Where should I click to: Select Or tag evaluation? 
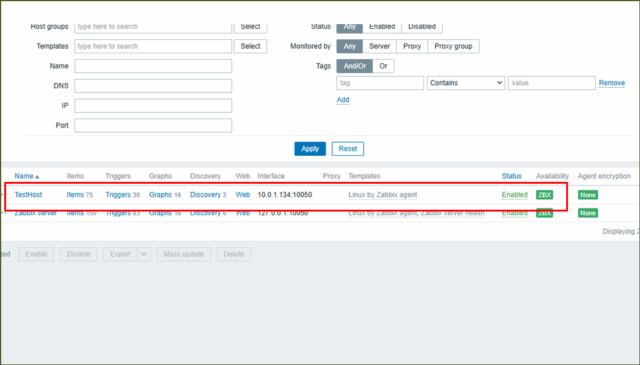[x=383, y=66]
